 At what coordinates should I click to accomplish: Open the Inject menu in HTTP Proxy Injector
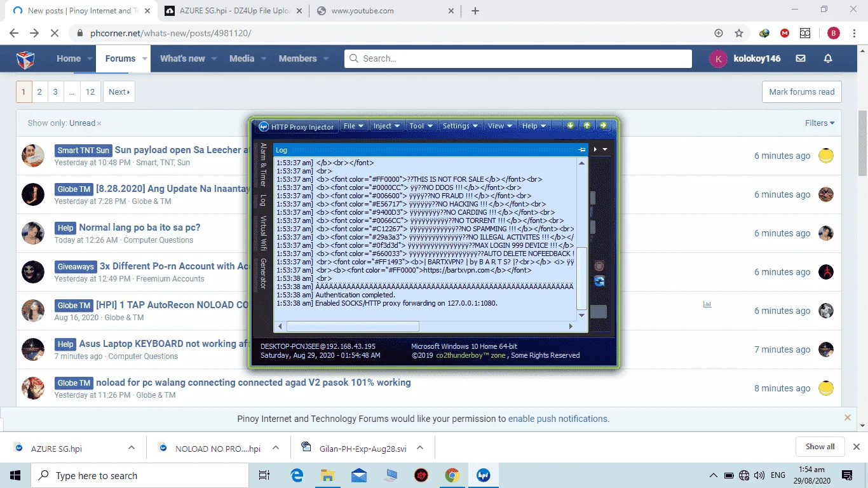(386, 126)
